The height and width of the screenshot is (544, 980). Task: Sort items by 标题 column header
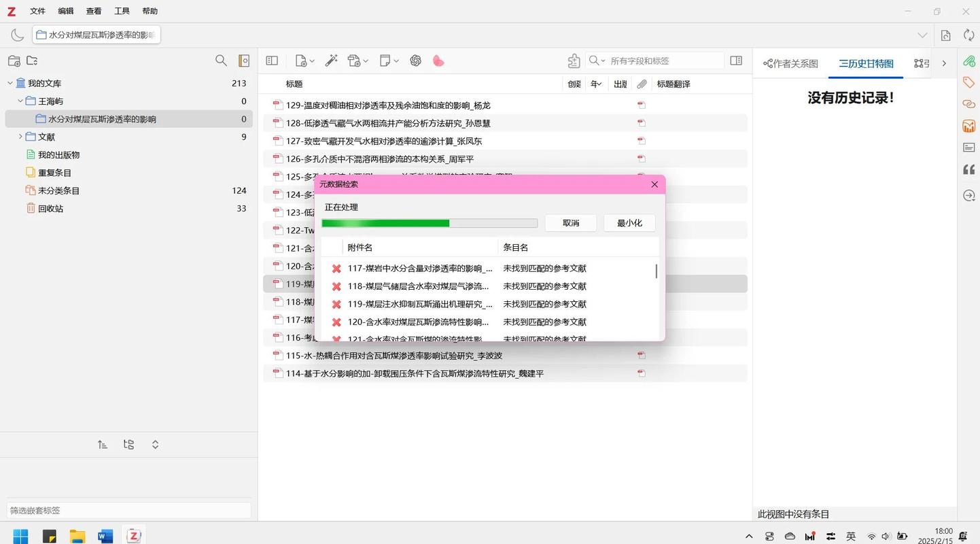pos(294,84)
